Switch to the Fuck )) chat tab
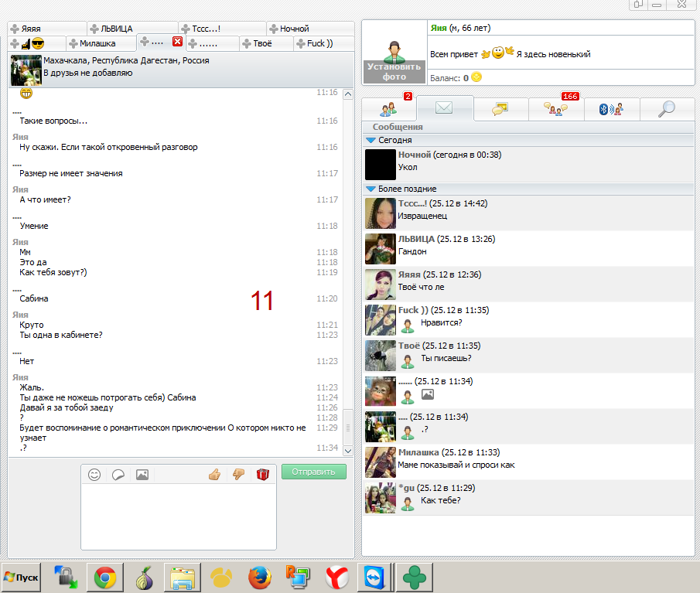 pos(323,43)
